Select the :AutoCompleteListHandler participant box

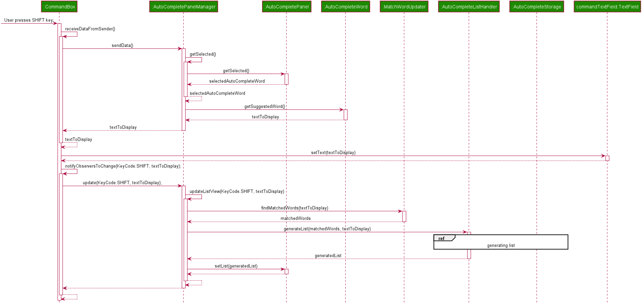tap(469, 6)
